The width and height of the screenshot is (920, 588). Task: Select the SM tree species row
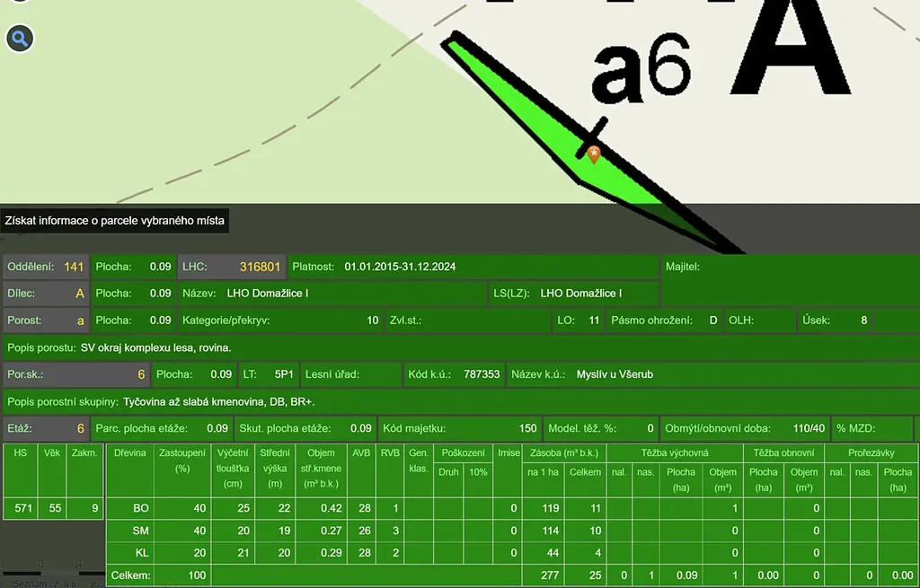point(140,531)
